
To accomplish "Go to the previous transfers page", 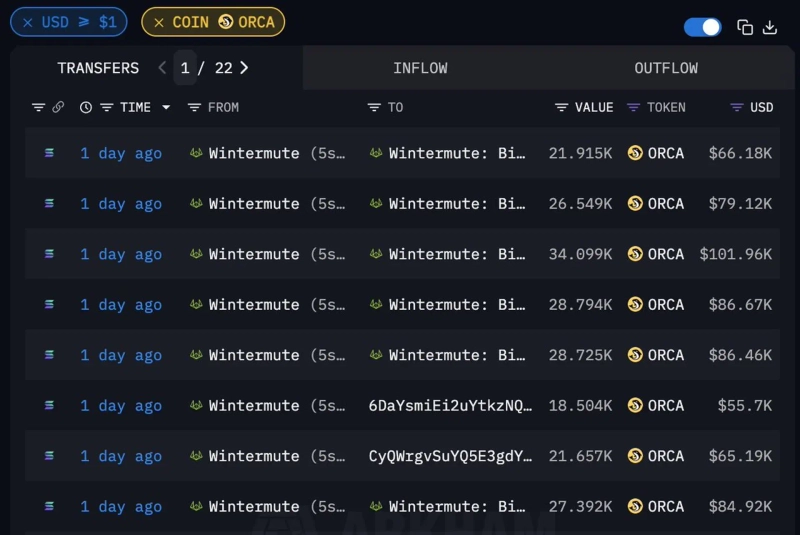I will pyautogui.click(x=163, y=68).
